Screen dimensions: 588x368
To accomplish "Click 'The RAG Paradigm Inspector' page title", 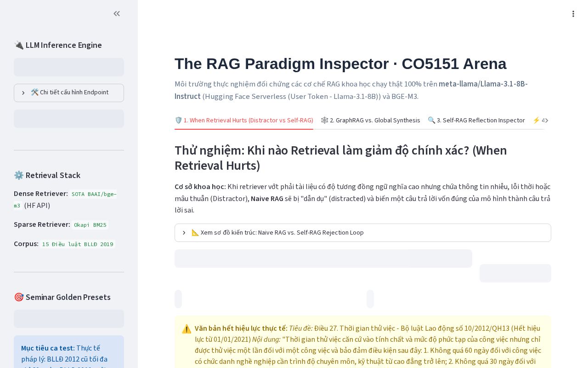I will tap(340, 64).
